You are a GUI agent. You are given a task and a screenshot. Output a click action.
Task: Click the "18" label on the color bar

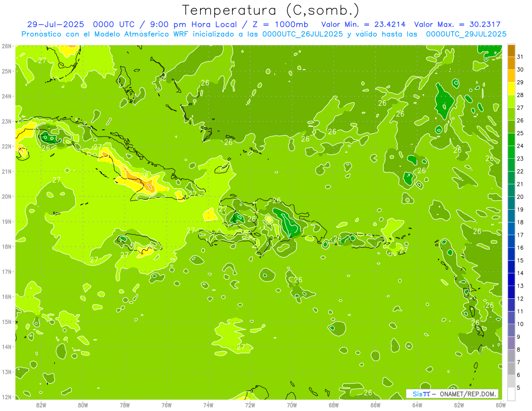point(520,222)
